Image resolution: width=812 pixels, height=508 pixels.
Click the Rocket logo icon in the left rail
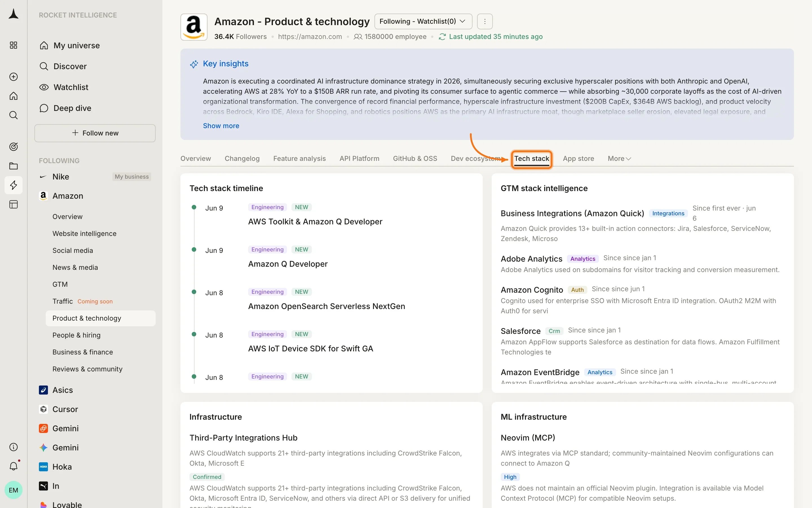[x=14, y=14]
